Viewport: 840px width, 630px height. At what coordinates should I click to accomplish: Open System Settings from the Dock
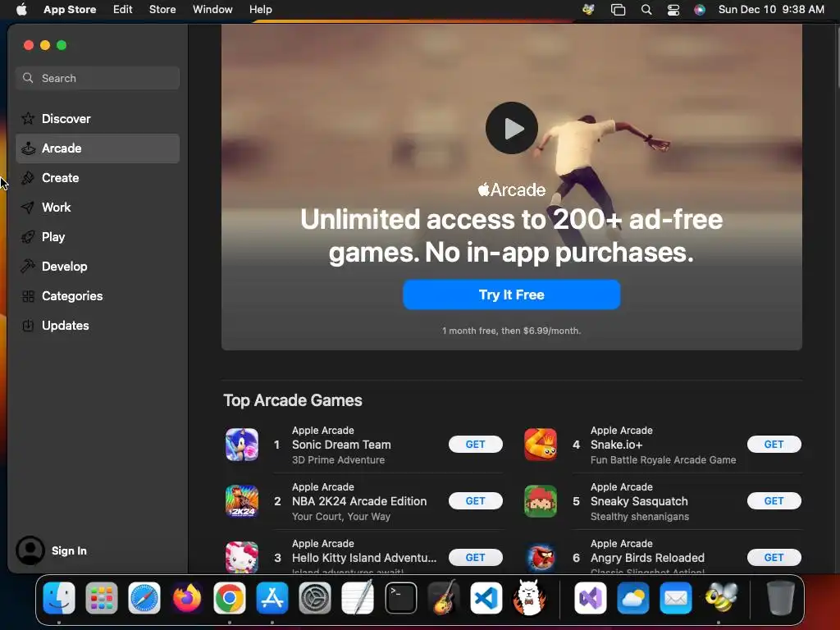(315, 597)
